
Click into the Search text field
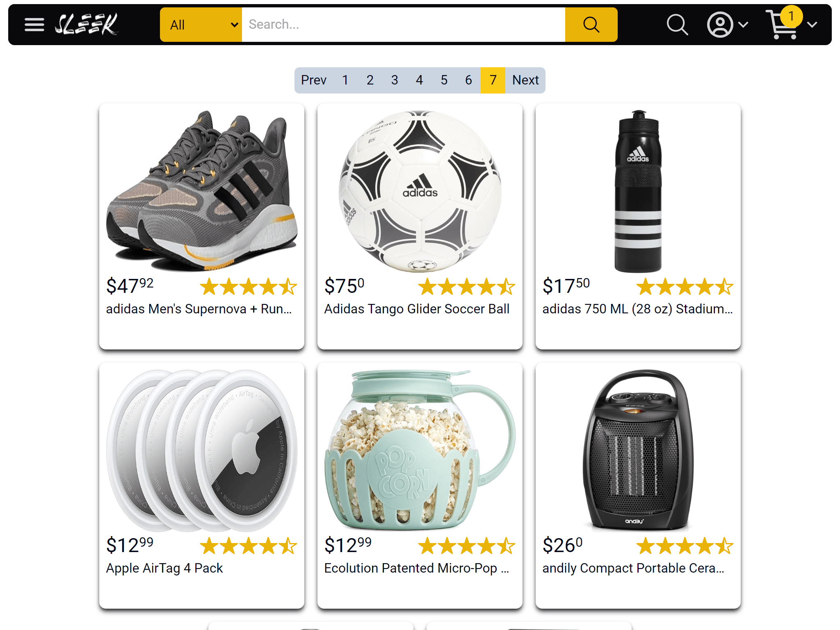[403, 25]
